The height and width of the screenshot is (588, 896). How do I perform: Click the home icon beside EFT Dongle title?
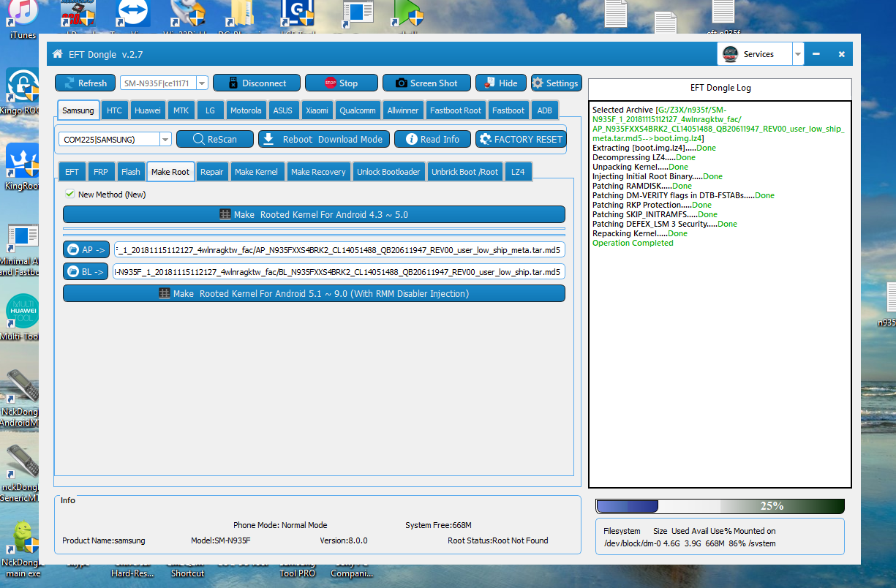58,54
